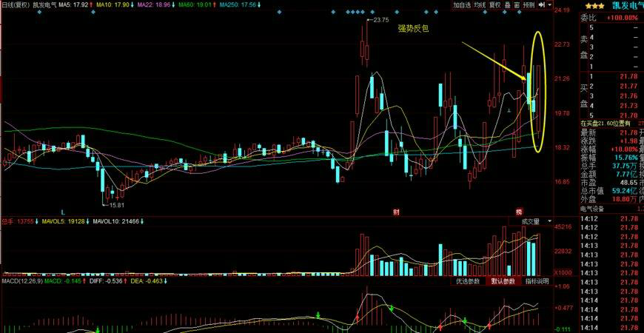Click the L marker below the chart
644x333 pixels.
[x=63, y=212]
